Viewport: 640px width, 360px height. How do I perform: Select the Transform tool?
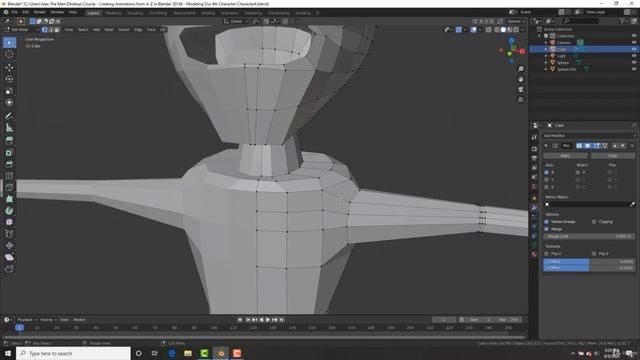pos(9,103)
